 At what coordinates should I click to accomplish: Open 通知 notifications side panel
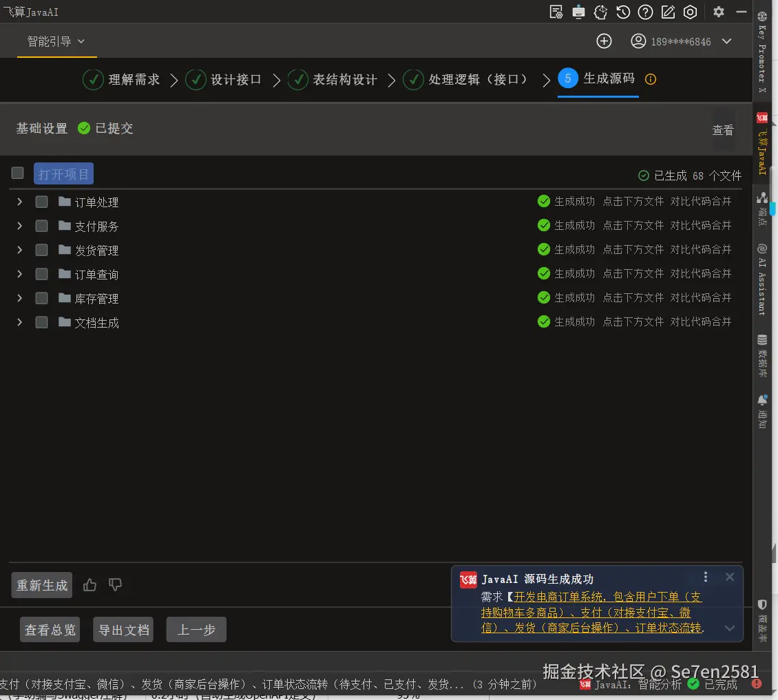coord(762,412)
